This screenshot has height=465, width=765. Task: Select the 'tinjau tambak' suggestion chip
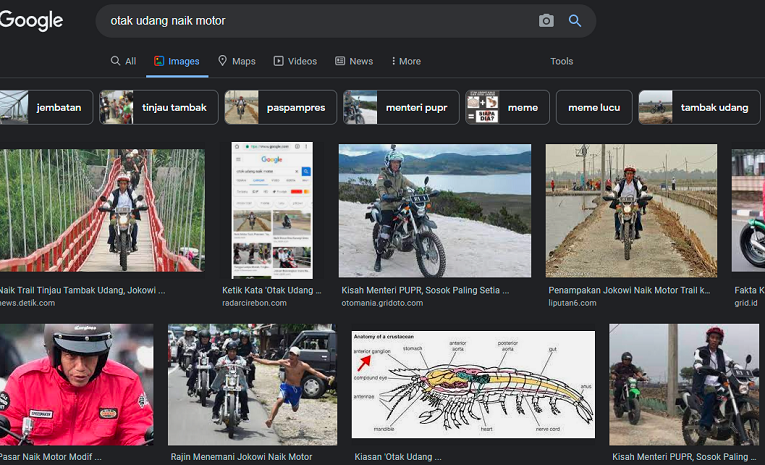tap(159, 107)
